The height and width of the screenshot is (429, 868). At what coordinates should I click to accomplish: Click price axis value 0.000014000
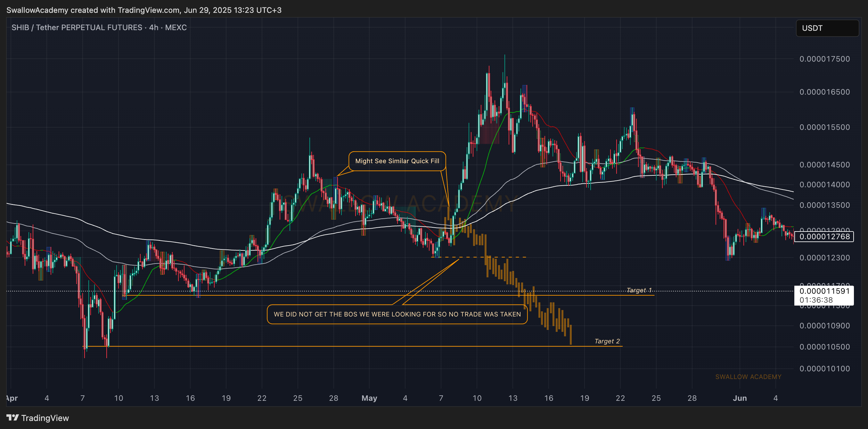click(824, 184)
